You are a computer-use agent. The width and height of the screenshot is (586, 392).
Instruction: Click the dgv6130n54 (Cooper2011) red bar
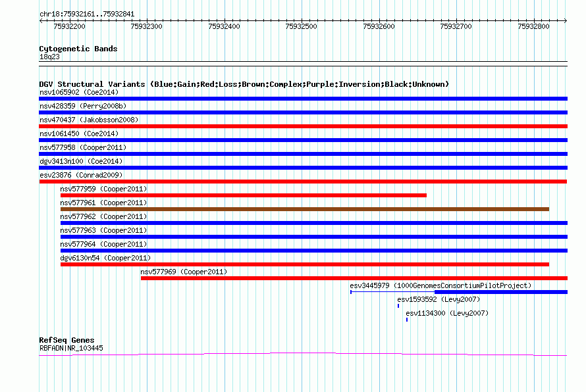pyautogui.click(x=305, y=264)
